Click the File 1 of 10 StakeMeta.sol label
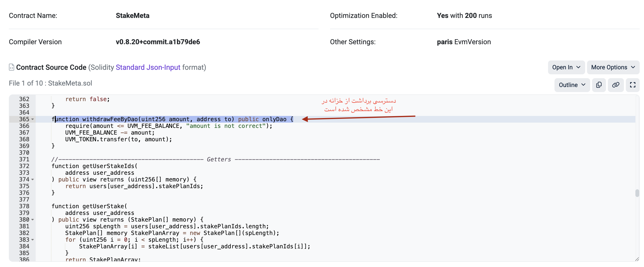This screenshot has width=644, height=267. 50,83
